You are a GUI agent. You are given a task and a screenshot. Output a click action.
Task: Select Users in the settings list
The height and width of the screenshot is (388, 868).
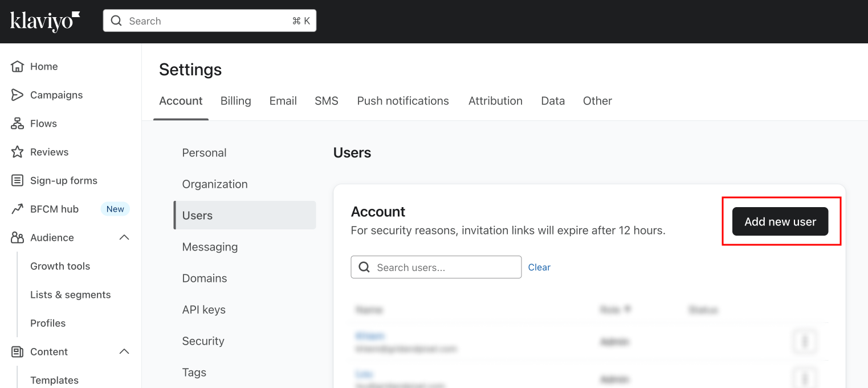click(x=245, y=215)
